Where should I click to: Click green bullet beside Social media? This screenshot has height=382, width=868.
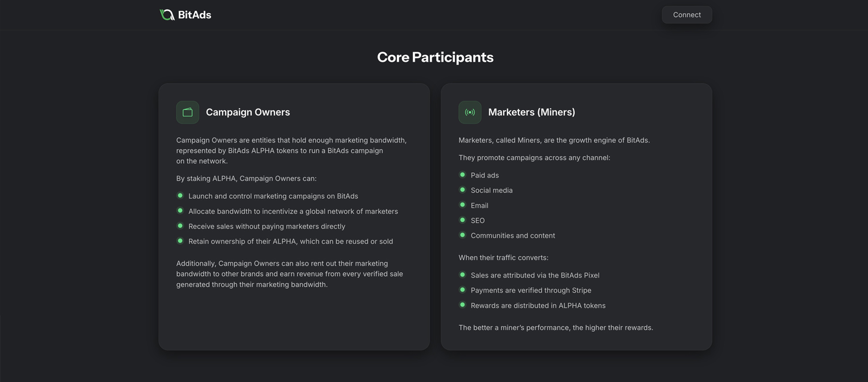(x=462, y=190)
